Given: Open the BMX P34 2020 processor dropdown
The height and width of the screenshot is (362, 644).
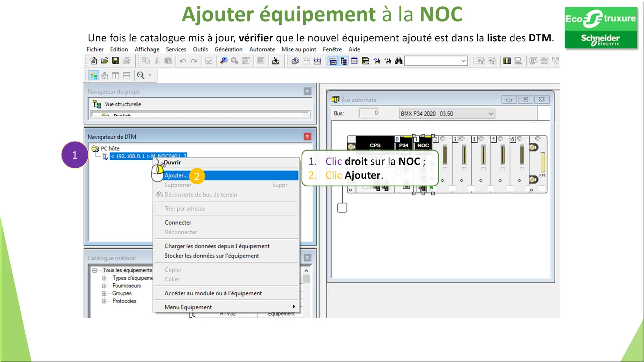Looking at the screenshot, I should [447, 114].
